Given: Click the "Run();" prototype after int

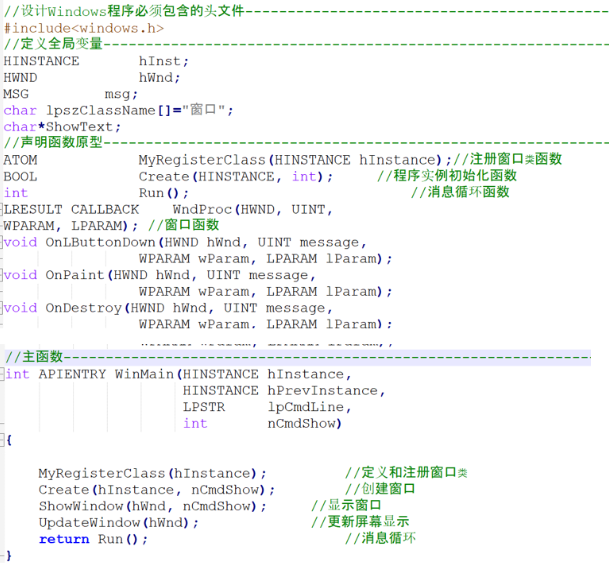Looking at the screenshot, I should point(164,193).
